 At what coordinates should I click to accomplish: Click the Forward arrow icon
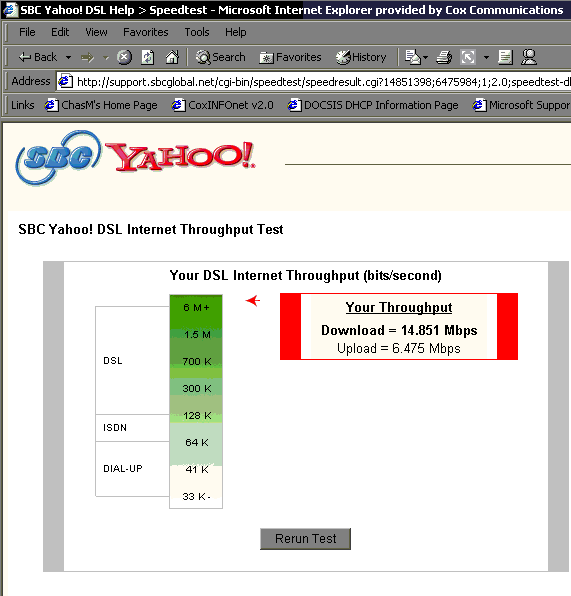(87, 57)
